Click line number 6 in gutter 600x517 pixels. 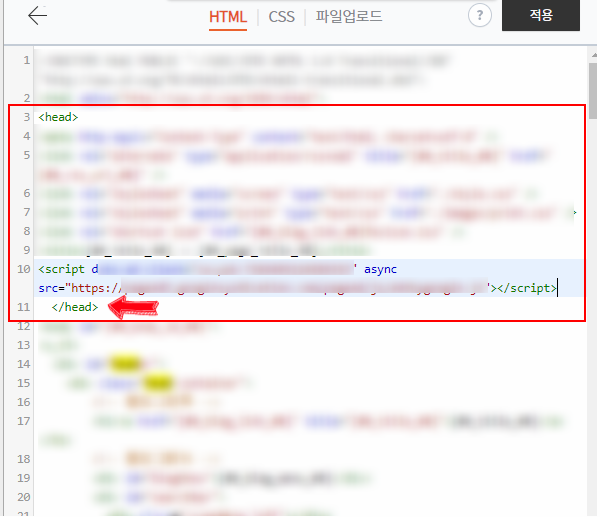26,193
